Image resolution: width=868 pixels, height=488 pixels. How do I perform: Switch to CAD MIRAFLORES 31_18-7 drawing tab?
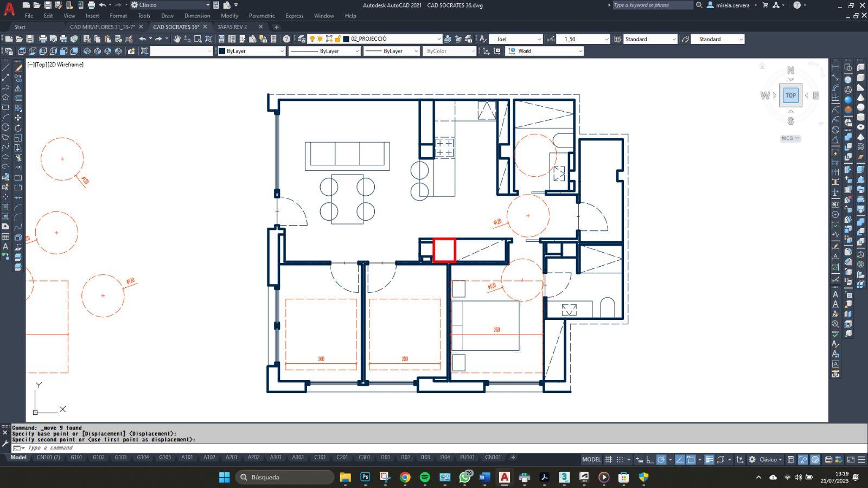tap(102, 27)
